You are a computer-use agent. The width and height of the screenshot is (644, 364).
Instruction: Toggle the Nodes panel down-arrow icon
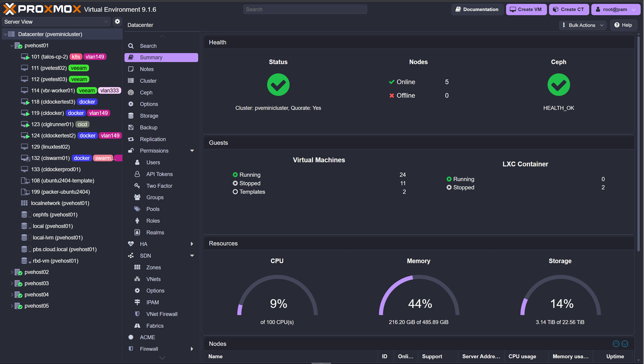pyautogui.click(x=625, y=344)
